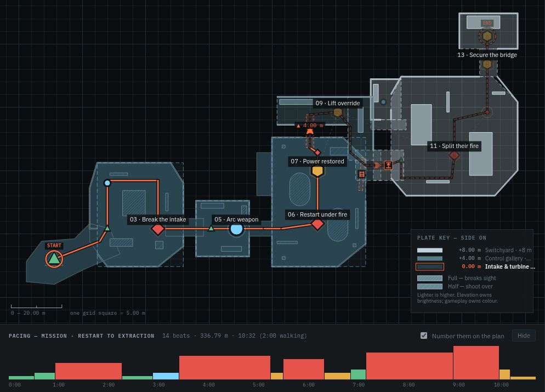
Task: Select the +8.00 m Switchyard plate row
Action: (474, 250)
